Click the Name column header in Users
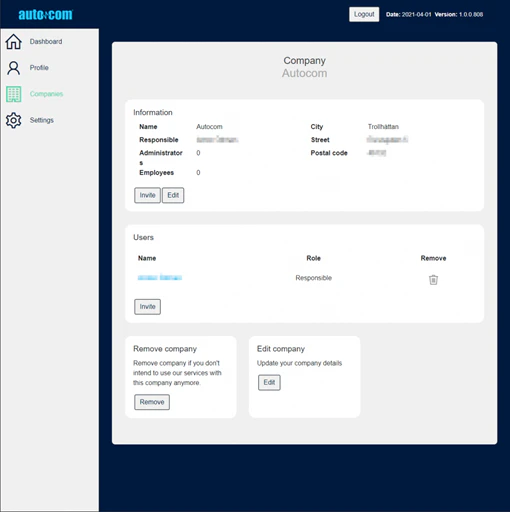The height and width of the screenshot is (512, 510). (147, 258)
